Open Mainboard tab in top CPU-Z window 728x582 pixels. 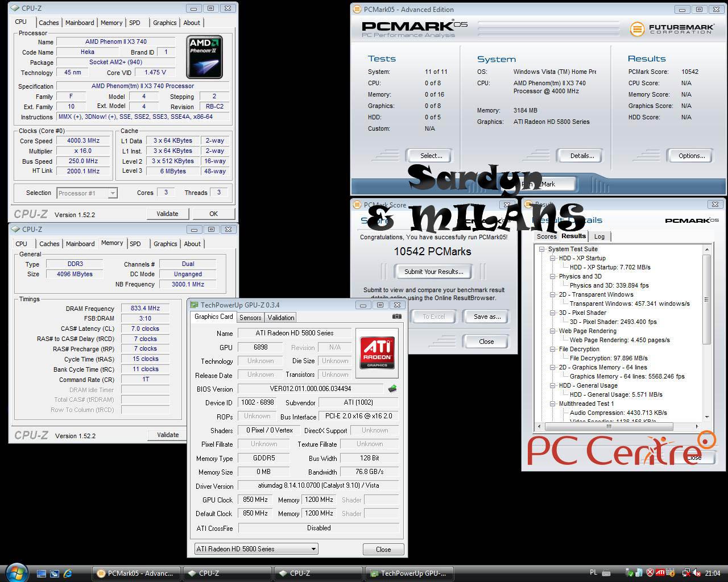pos(80,23)
